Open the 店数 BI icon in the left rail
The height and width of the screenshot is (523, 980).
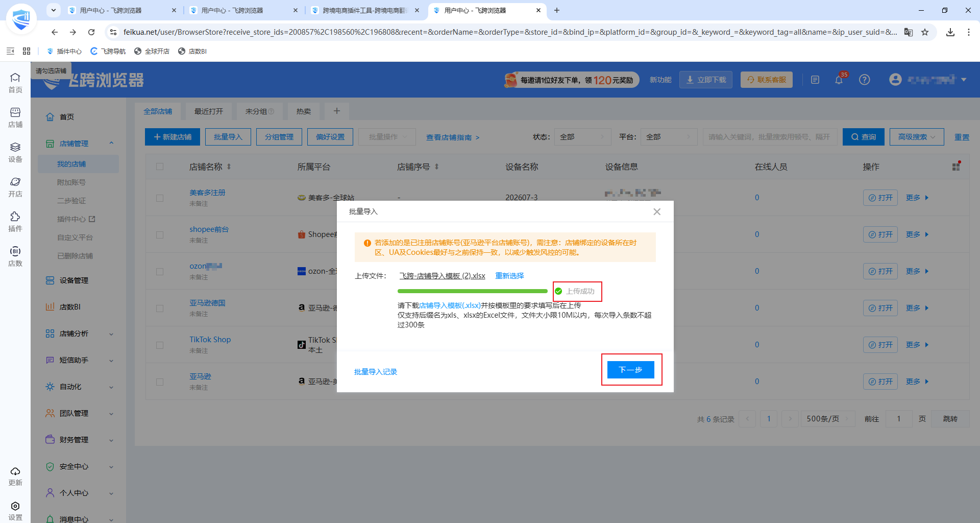click(15, 256)
